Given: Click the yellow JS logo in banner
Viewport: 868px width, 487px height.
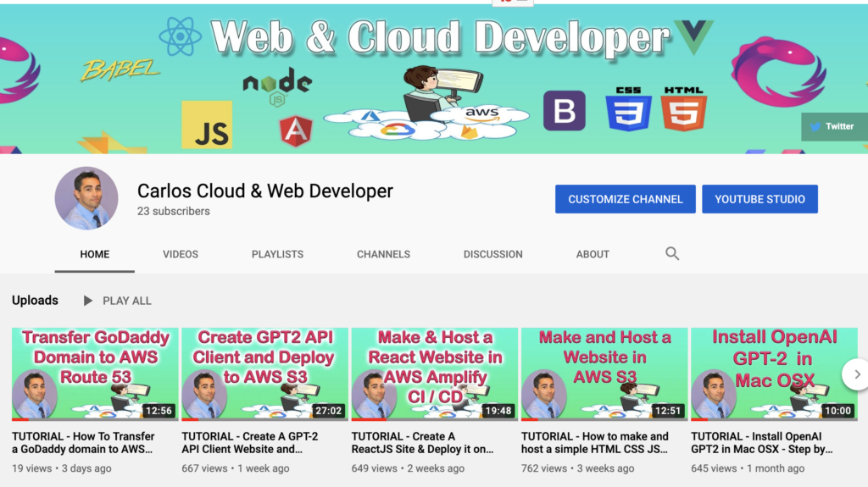Looking at the screenshot, I should (x=207, y=125).
